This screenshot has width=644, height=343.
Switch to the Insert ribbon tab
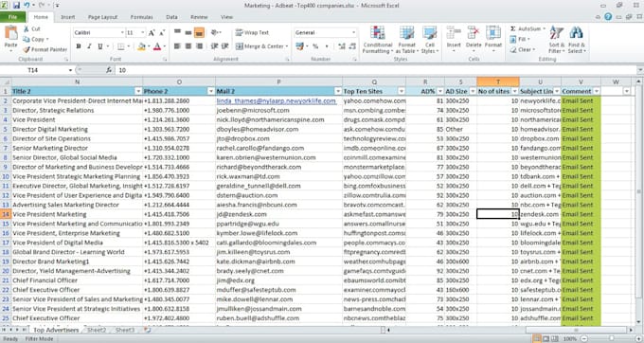point(68,17)
